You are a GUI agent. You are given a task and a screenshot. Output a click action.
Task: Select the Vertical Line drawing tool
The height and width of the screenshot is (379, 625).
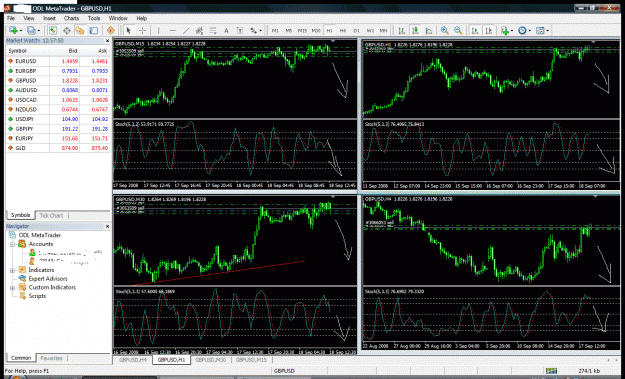tap(159, 30)
